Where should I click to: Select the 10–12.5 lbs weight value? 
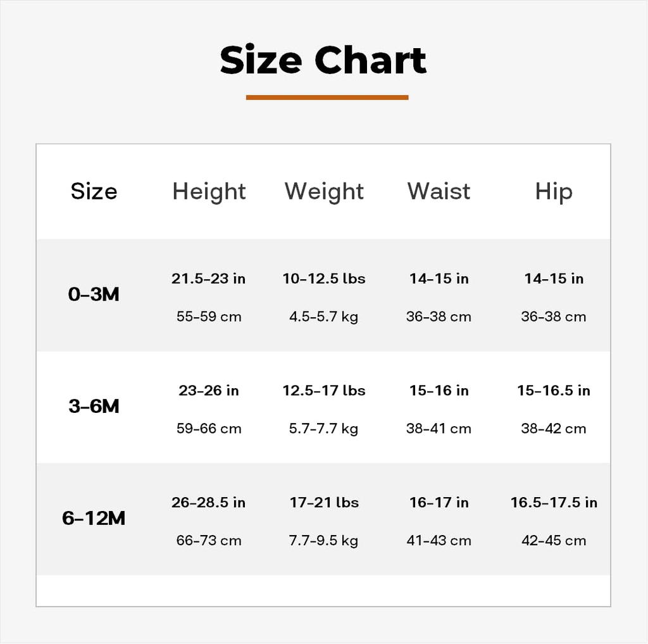pyautogui.click(x=324, y=279)
